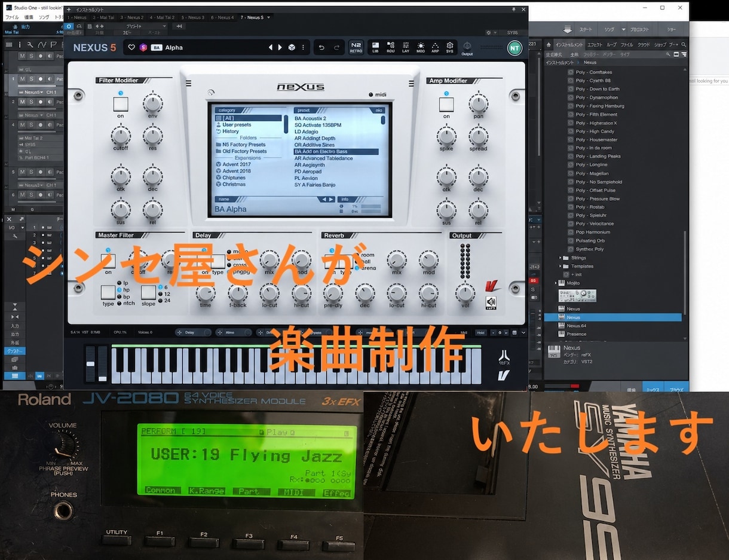Go to next preset with right arrow
Screen dimensions: 729x560
coord(280,47)
